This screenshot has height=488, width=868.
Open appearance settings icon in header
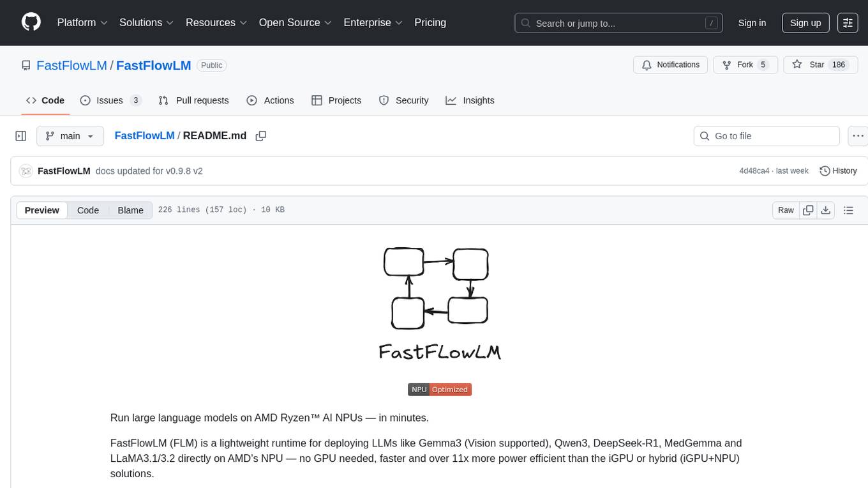click(848, 23)
